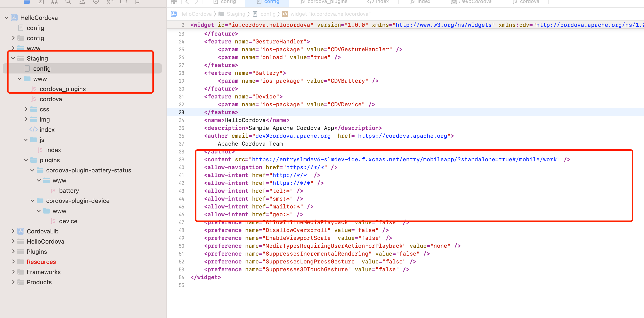This screenshot has width=644, height=318.
Task: Open the Breakpoint navigator icon
Action: [123, 2]
